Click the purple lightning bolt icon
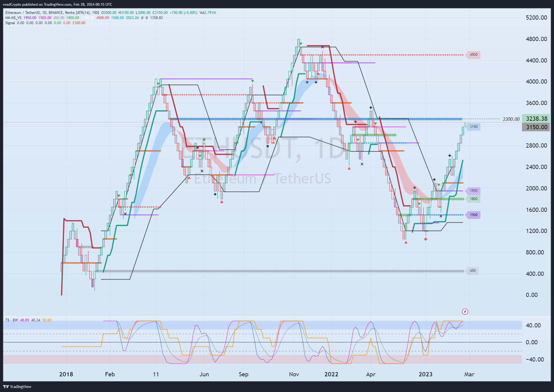 click(465, 311)
